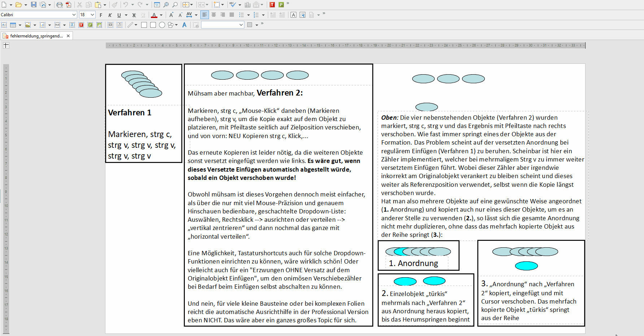Close the fehlermeldung_springend document tab
The height and width of the screenshot is (336, 644).
pyautogui.click(x=68, y=36)
